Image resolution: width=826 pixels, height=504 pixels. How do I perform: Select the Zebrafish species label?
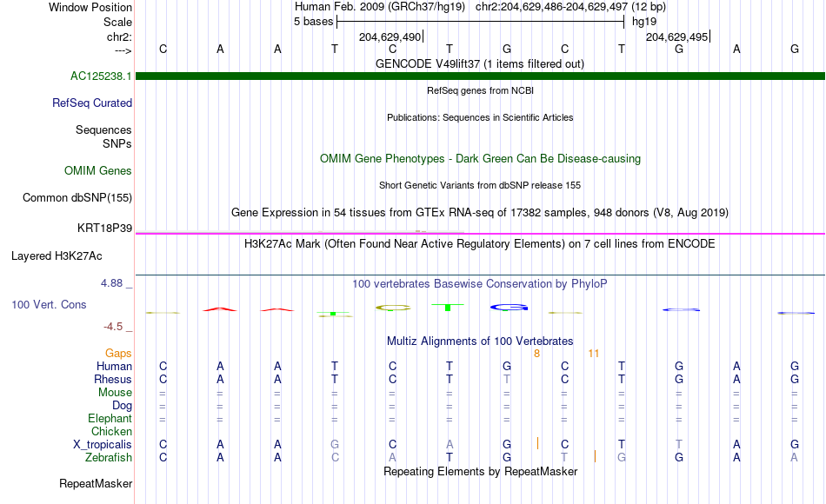108,457
